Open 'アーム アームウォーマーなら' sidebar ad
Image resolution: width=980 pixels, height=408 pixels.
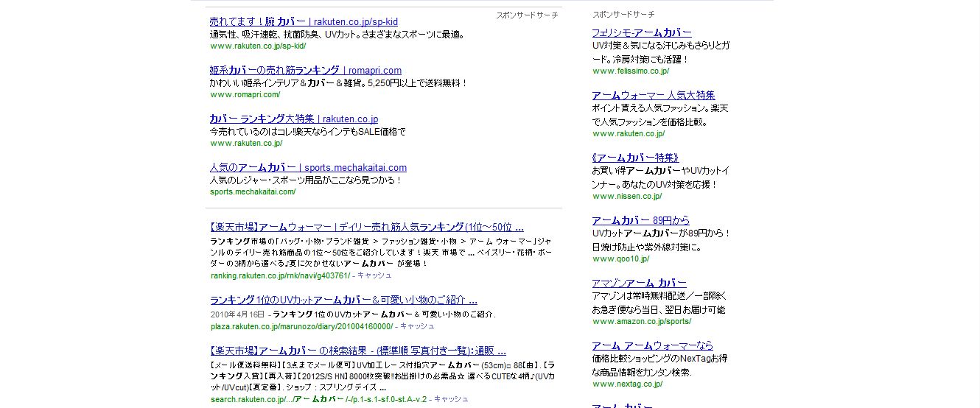652,345
